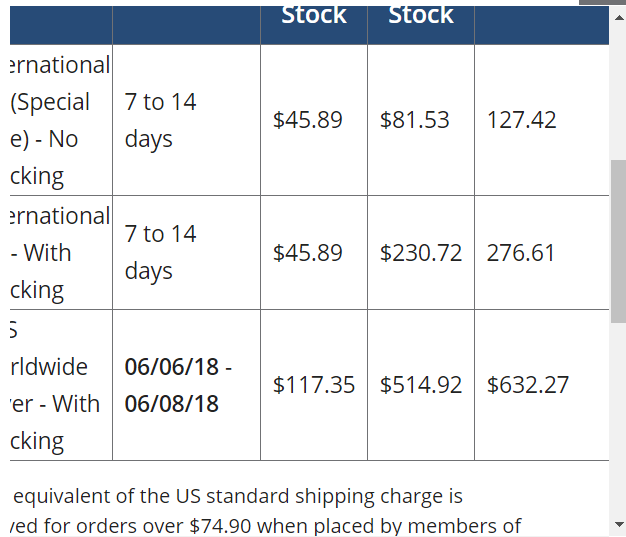Click the scrollbar track above the thumb
626x537 pixels.
618,92
